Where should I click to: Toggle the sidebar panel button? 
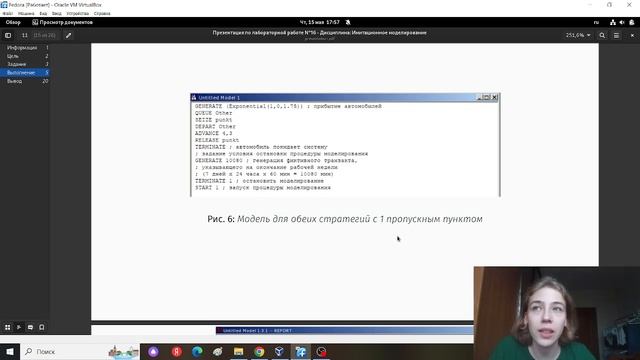8,36
